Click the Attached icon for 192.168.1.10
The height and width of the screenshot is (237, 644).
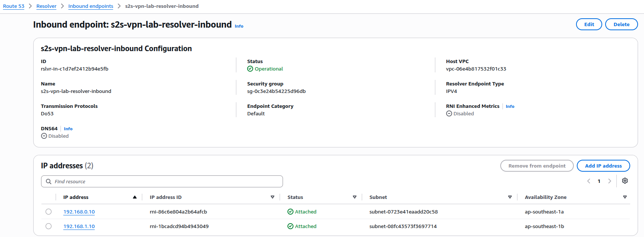[290, 226]
